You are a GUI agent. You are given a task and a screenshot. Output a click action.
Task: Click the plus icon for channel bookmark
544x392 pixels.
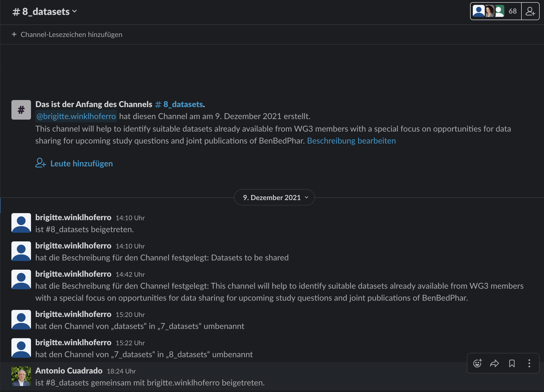(14, 35)
